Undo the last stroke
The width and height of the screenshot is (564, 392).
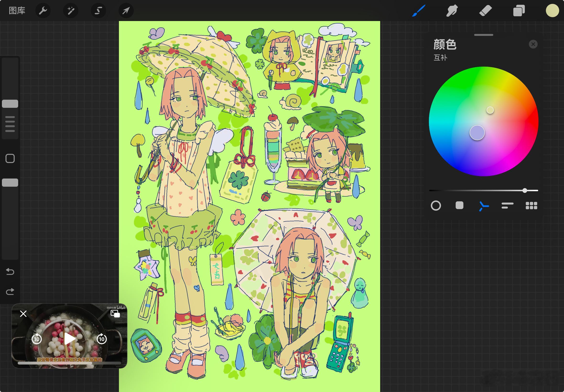coord(10,271)
